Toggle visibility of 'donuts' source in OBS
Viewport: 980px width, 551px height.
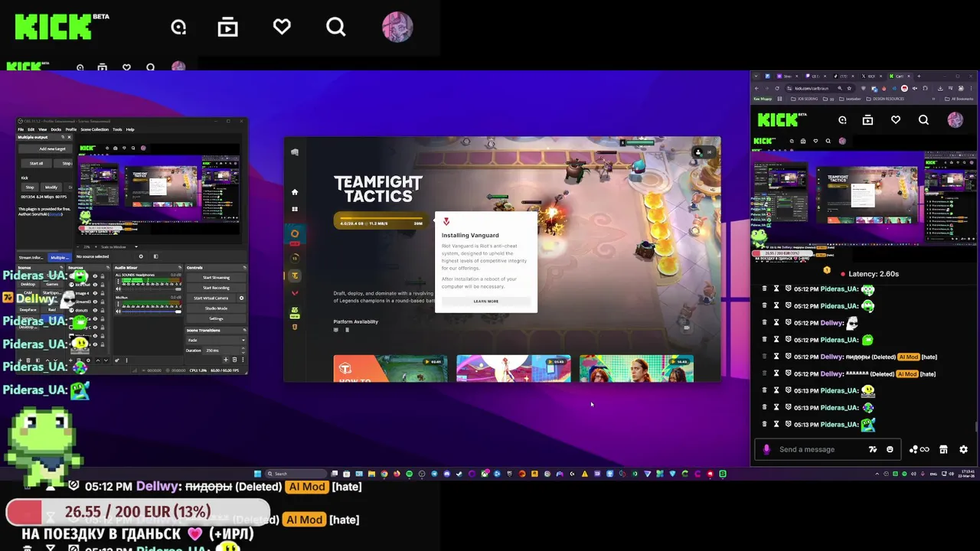(95, 310)
